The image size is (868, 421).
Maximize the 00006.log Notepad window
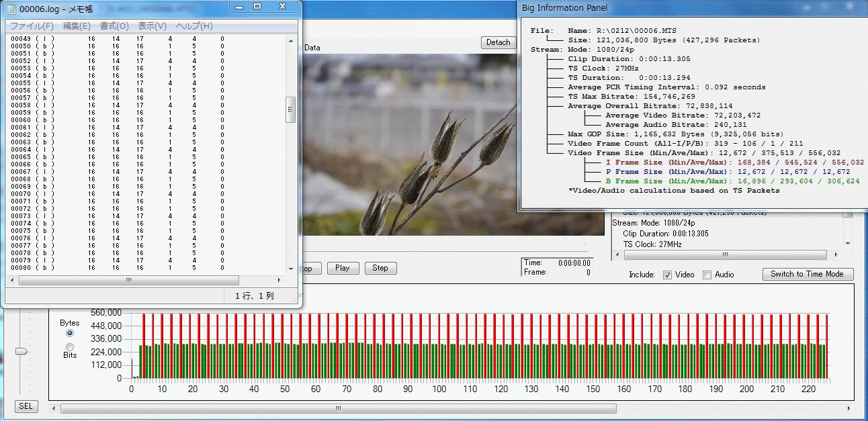pos(257,6)
